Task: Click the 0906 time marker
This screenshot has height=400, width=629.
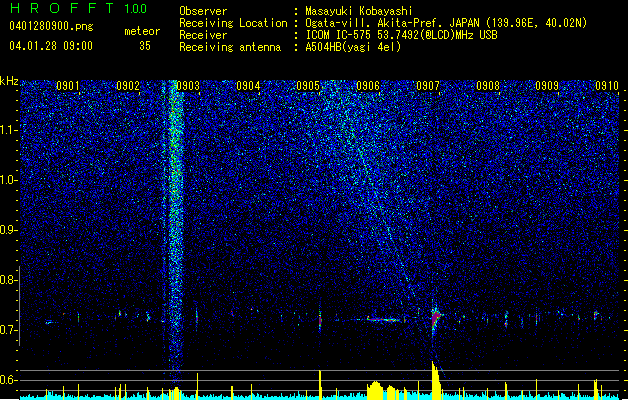Action: 368,86
